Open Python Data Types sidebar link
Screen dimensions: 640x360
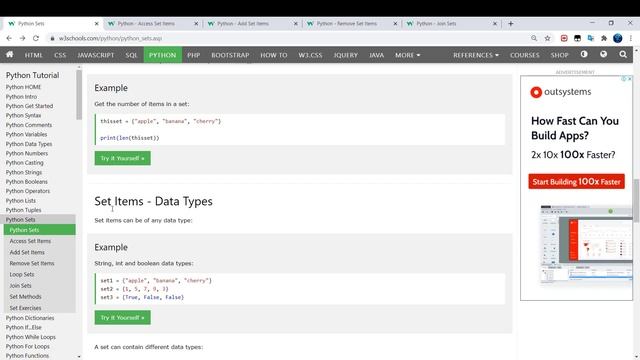(x=29, y=144)
